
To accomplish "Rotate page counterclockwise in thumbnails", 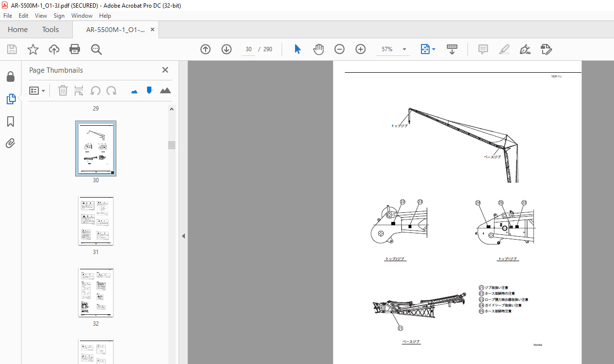I will point(95,90).
